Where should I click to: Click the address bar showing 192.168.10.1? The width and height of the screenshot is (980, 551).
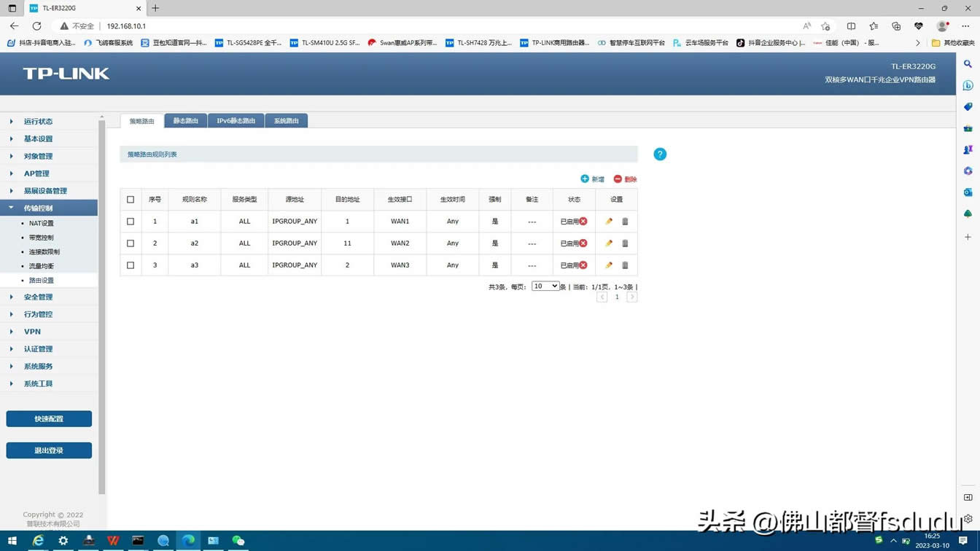pos(292,26)
